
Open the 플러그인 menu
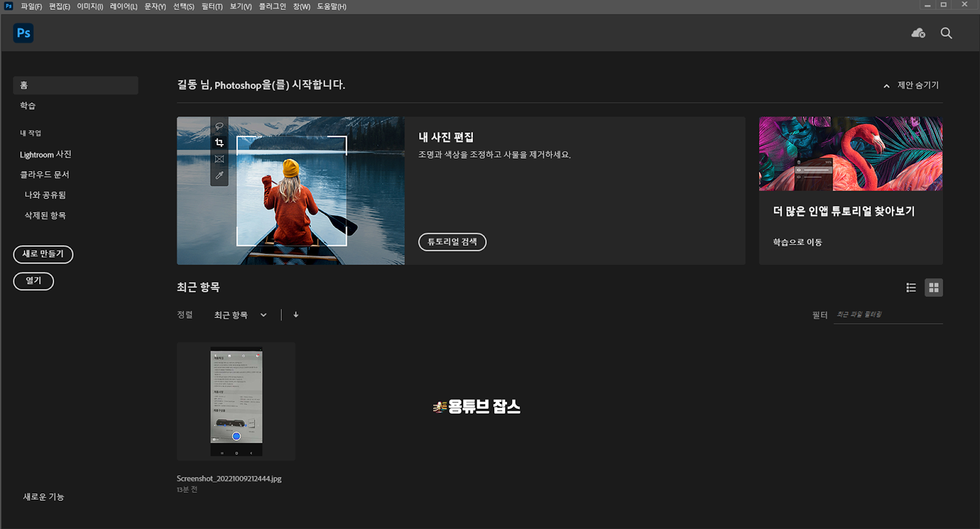pyautogui.click(x=273, y=7)
